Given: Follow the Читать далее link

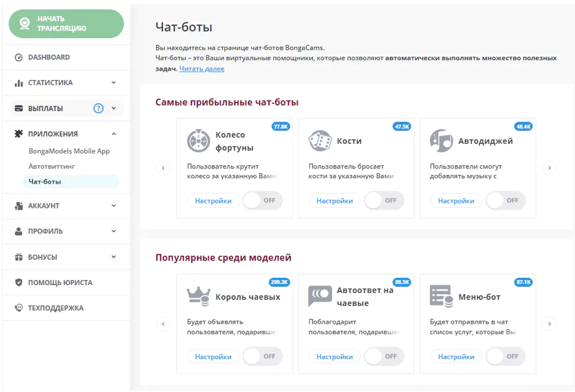Looking at the screenshot, I should (x=202, y=69).
